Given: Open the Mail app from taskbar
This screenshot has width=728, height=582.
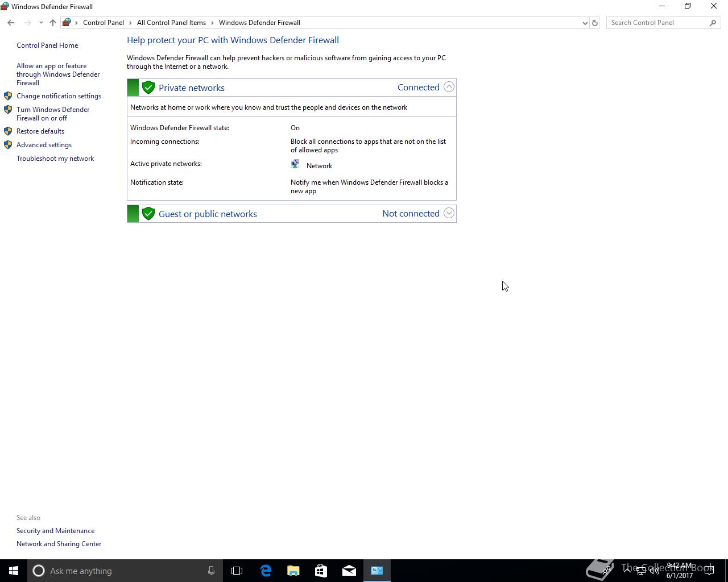Looking at the screenshot, I should [x=349, y=571].
